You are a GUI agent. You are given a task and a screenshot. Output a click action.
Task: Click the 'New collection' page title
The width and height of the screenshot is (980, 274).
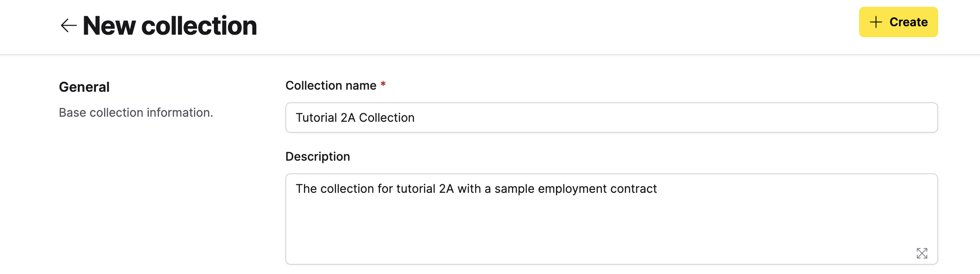(x=170, y=26)
